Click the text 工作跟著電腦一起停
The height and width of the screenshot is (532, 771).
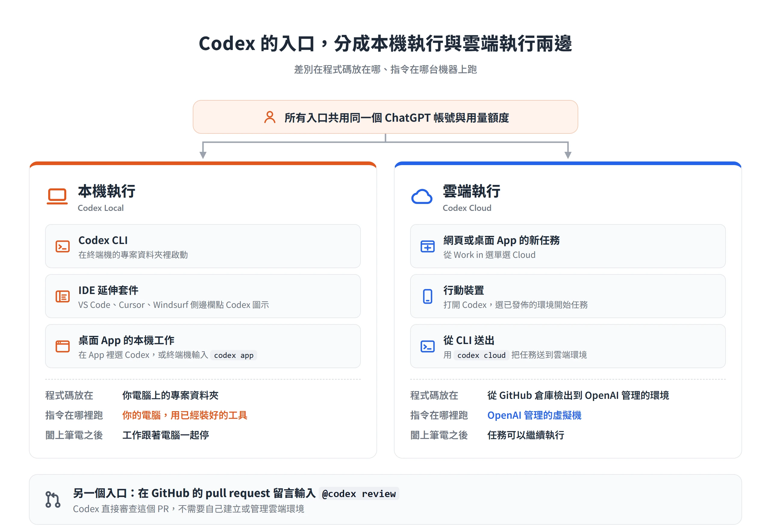tap(166, 435)
